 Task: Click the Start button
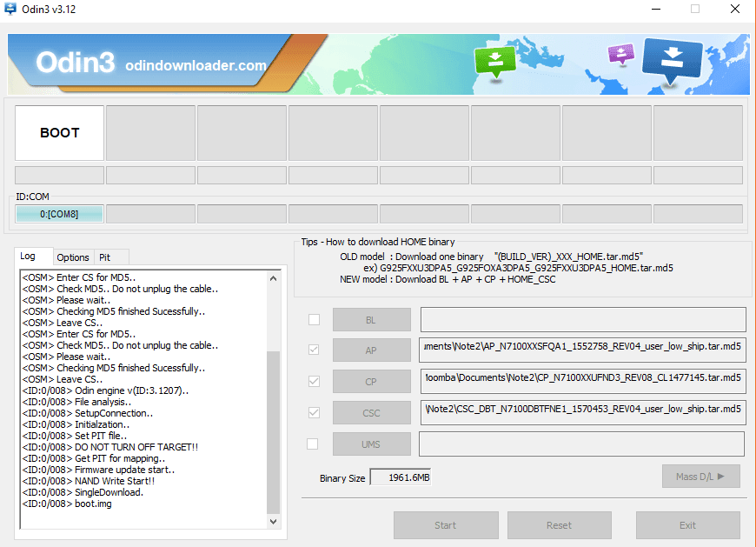coord(446,525)
